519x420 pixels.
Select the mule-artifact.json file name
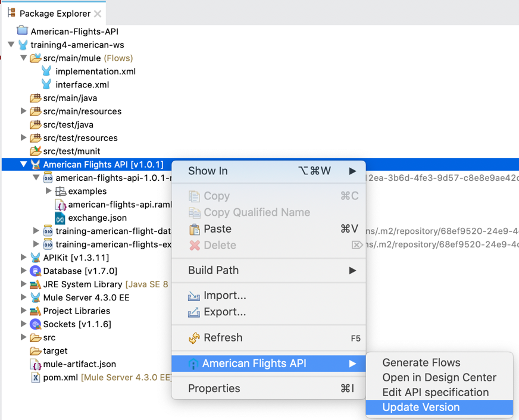tap(80, 364)
